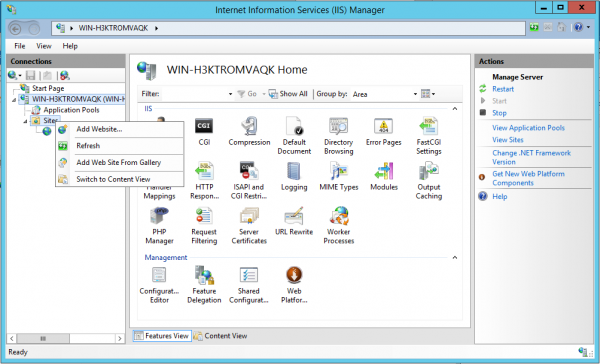
Task: Click the Show All button
Action: [288, 94]
